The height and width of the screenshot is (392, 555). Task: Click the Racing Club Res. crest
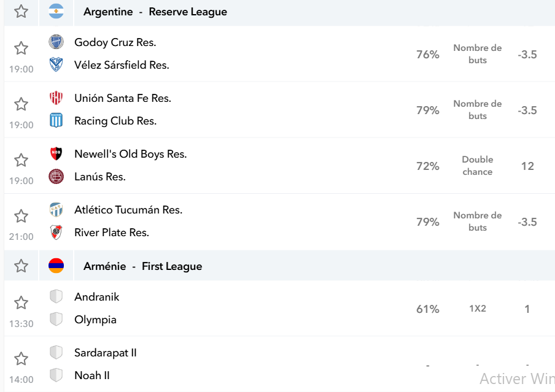click(56, 121)
